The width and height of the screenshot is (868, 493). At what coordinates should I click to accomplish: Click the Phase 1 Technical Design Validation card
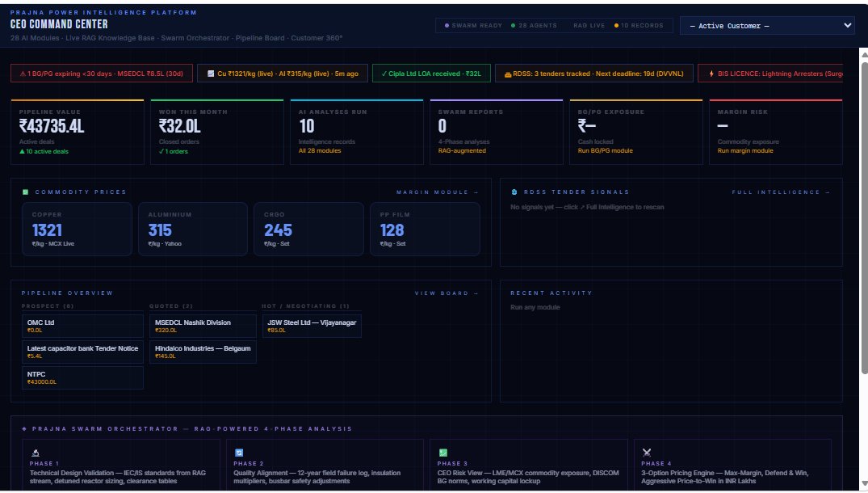(x=120, y=466)
